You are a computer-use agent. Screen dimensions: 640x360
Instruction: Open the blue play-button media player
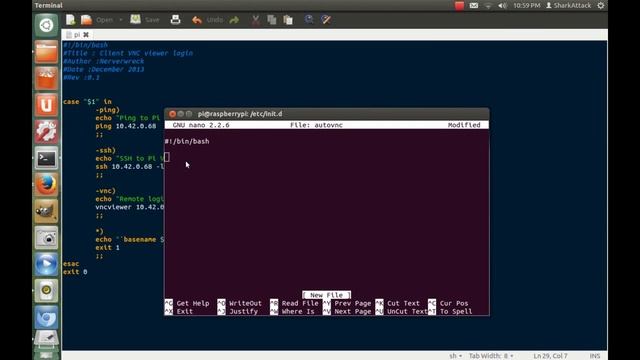click(x=46, y=264)
